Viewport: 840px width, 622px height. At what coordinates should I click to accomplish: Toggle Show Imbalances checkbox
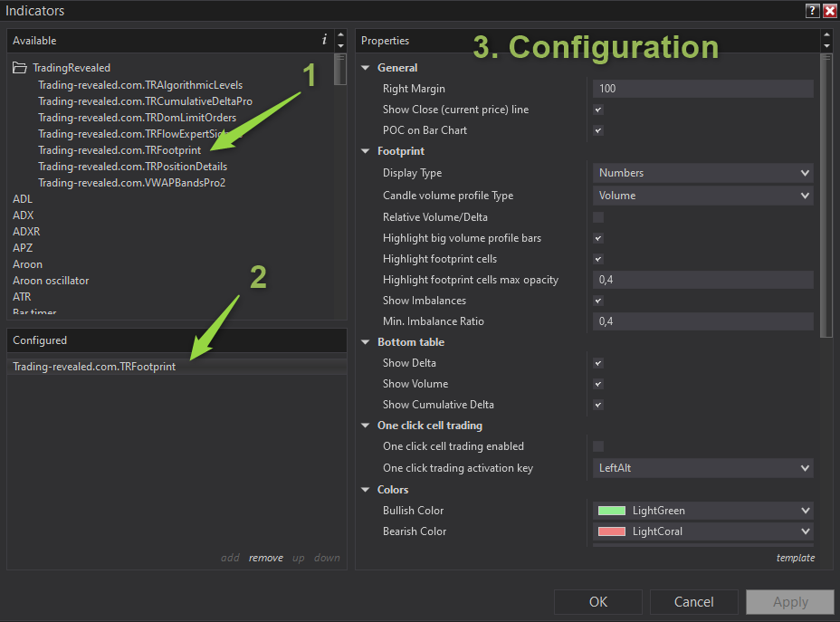[598, 301]
